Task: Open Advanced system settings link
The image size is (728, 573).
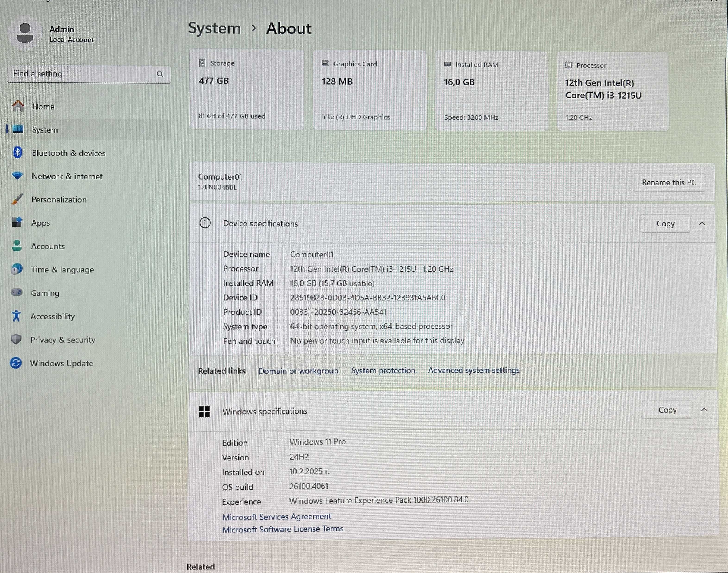Action: (x=474, y=370)
